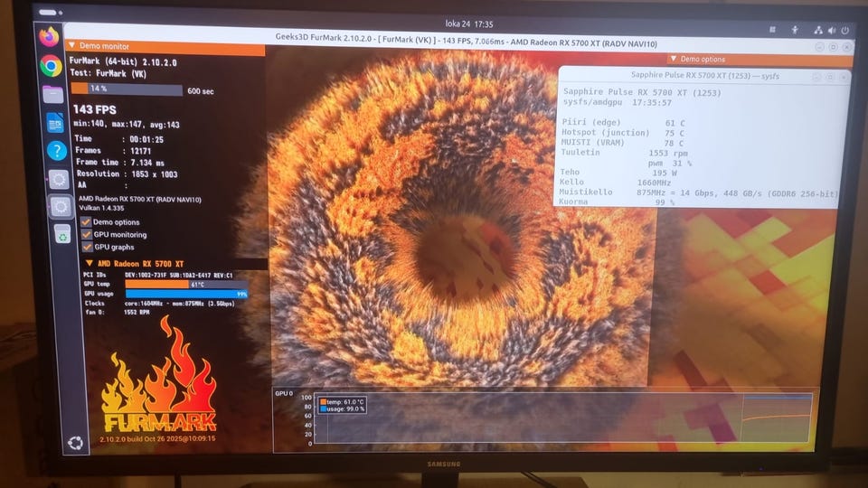Screen dimensions: 868x488
Task: Click "2.10.2.0 build Oct 26 2025" text
Action: pyautogui.click(x=157, y=439)
